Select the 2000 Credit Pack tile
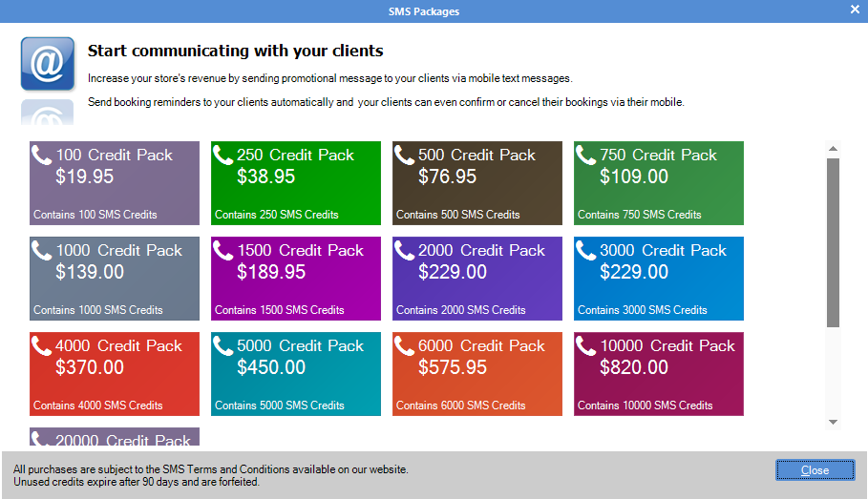 [477, 279]
